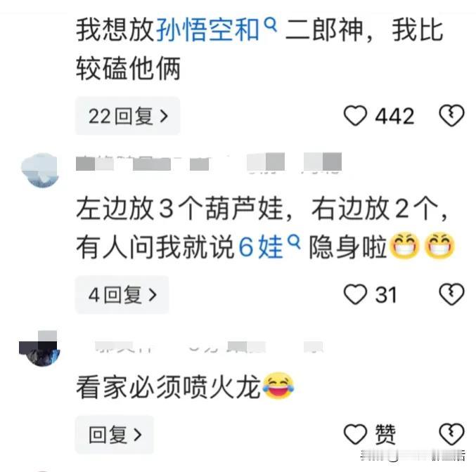Open avatar of the 喷火龙 commenter
Viewport: 476px width, 472px height.
tap(39, 348)
